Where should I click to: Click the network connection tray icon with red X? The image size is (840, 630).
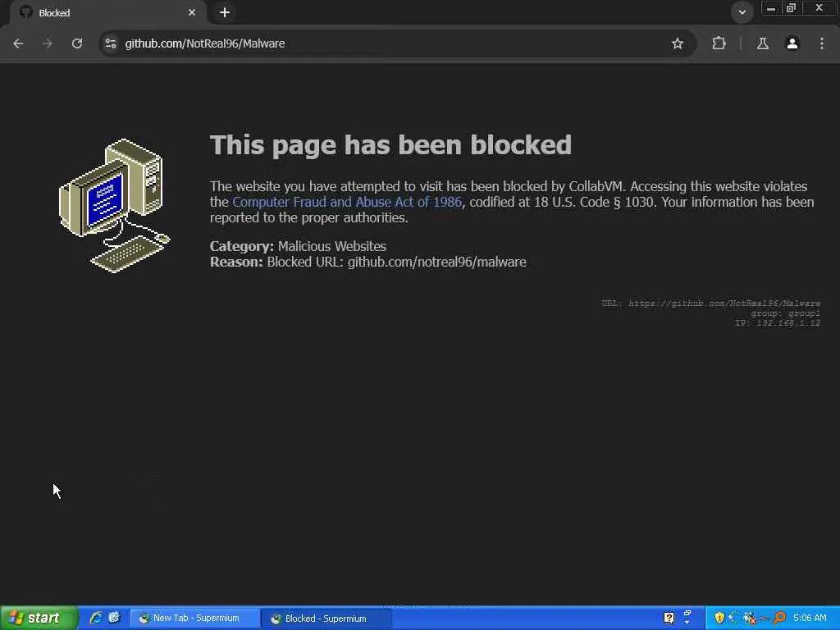point(750,619)
